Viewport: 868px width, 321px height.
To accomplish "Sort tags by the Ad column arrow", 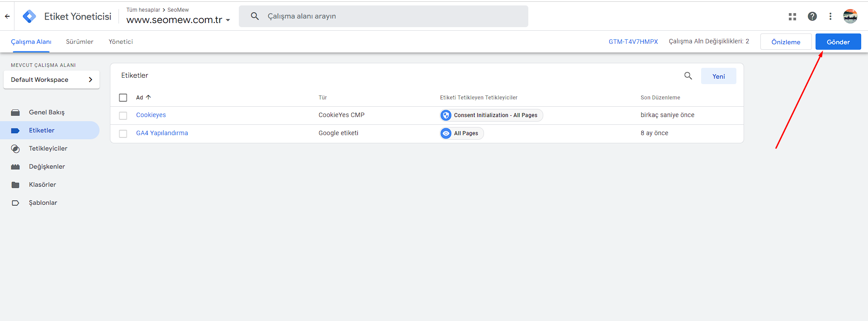I will (x=148, y=97).
